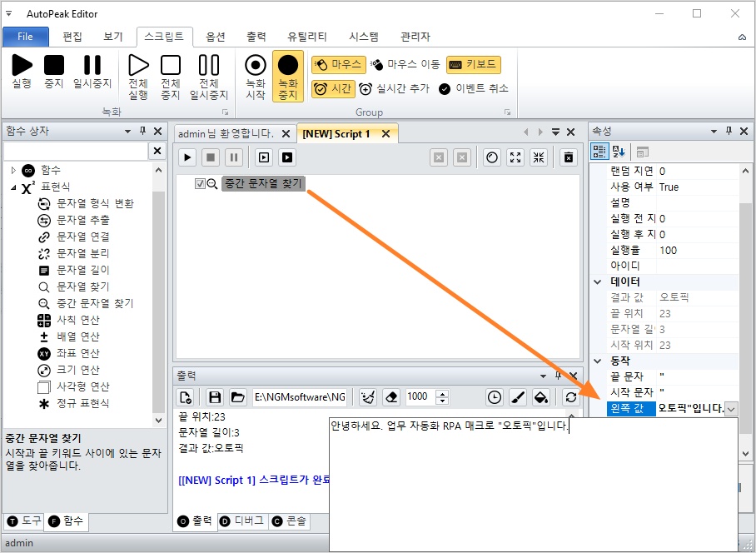
Task: Open properties panel options dropdown arrow
Action: [x=714, y=132]
